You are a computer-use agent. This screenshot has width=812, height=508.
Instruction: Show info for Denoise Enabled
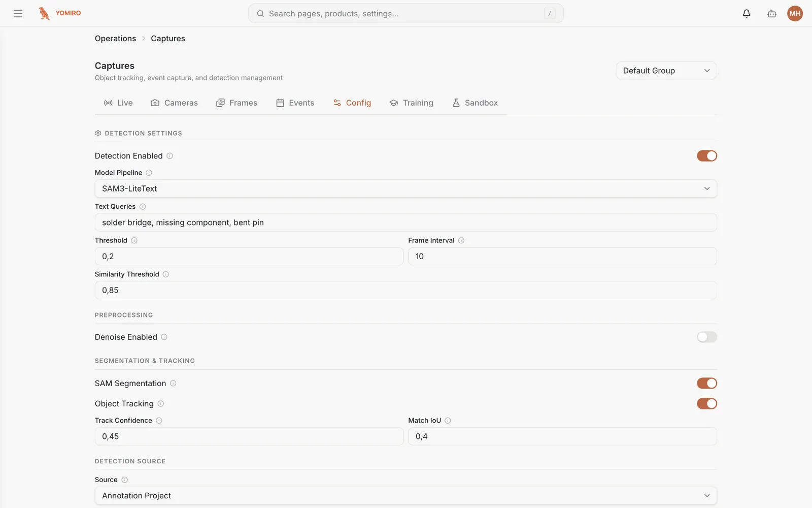(164, 337)
